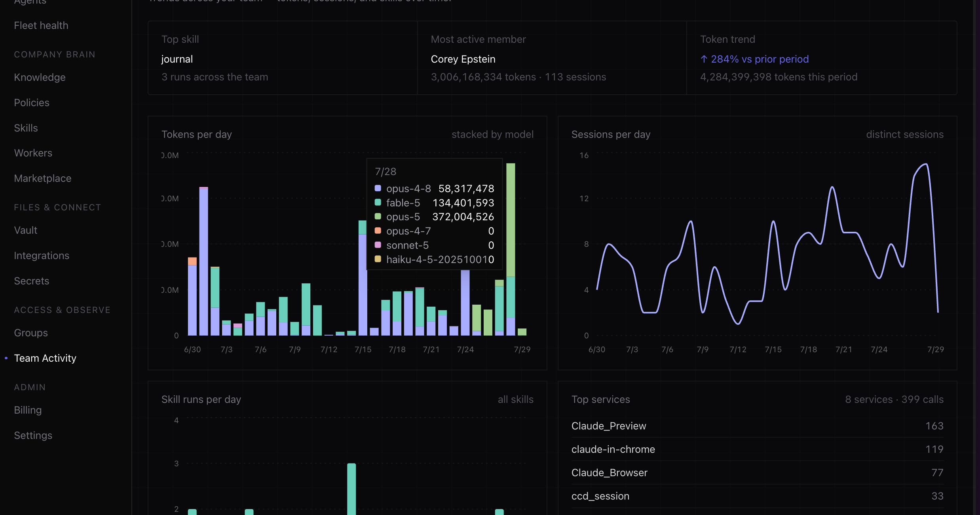Click the Sessions per day chart title
Image resolution: width=980 pixels, height=515 pixels.
pos(611,134)
